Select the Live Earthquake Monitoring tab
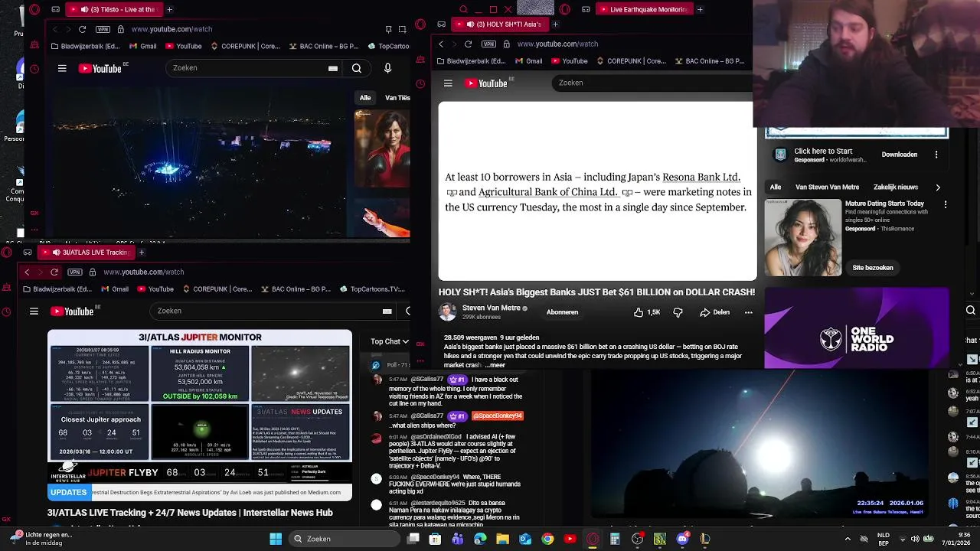The width and height of the screenshot is (980, 551). (x=643, y=9)
